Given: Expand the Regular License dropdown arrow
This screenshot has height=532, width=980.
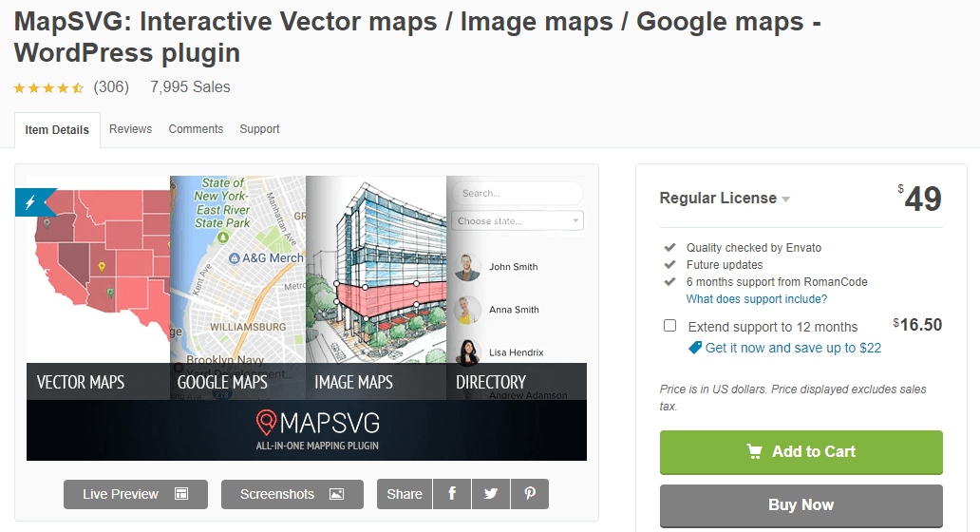Looking at the screenshot, I should coord(786,199).
